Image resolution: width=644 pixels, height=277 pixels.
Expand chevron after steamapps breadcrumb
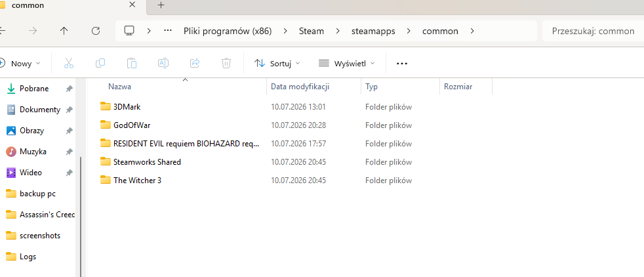pos(409,31)
